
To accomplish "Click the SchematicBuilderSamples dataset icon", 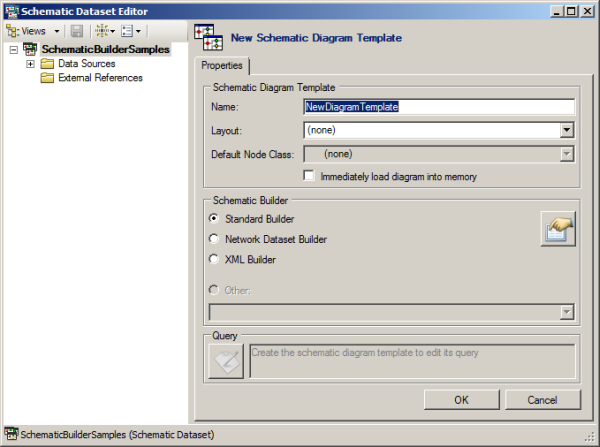I will tap(31, 49).
